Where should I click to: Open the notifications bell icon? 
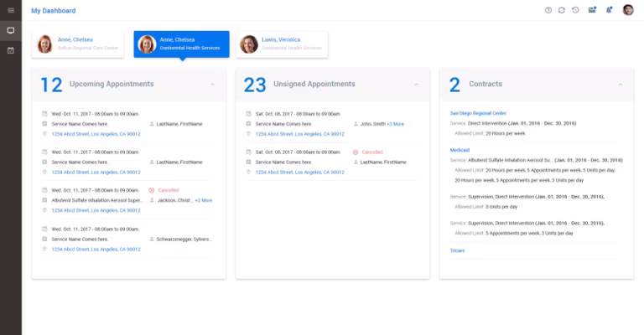tap(609, 10)
